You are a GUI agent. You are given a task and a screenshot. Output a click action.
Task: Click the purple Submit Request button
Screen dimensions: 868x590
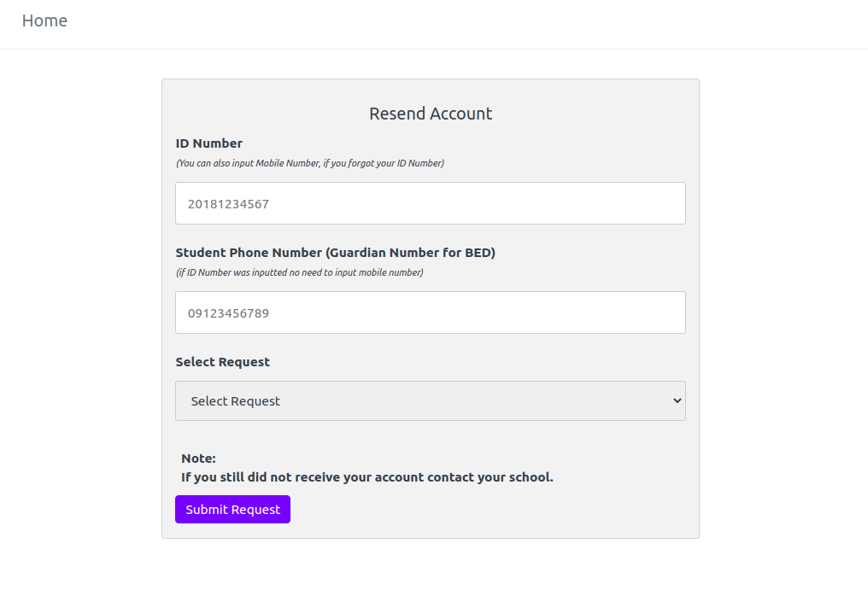pos(232,509)
